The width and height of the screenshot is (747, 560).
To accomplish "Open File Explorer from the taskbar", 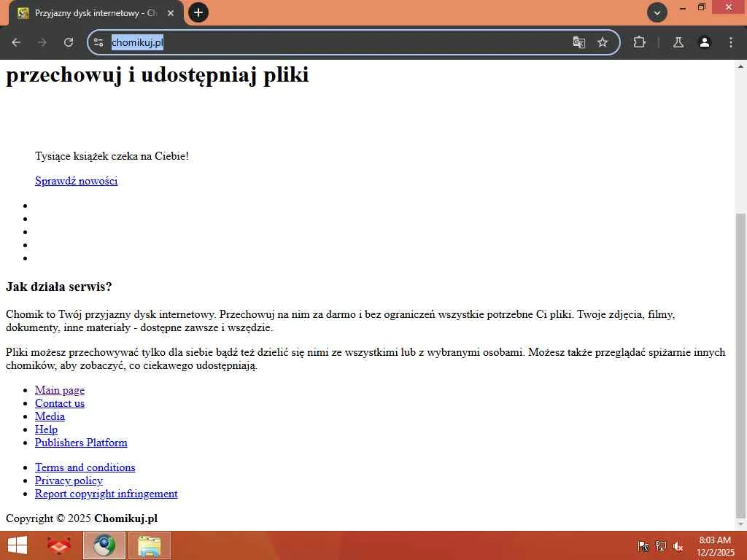I will (x=150, y=545).
